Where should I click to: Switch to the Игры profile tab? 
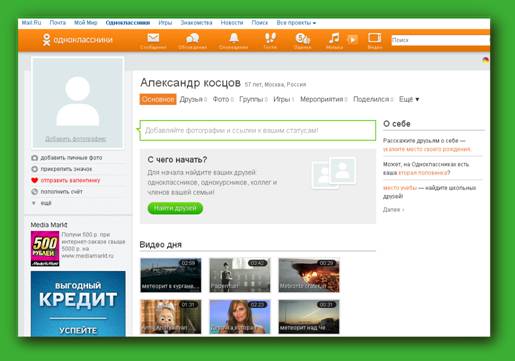point(283,99)
